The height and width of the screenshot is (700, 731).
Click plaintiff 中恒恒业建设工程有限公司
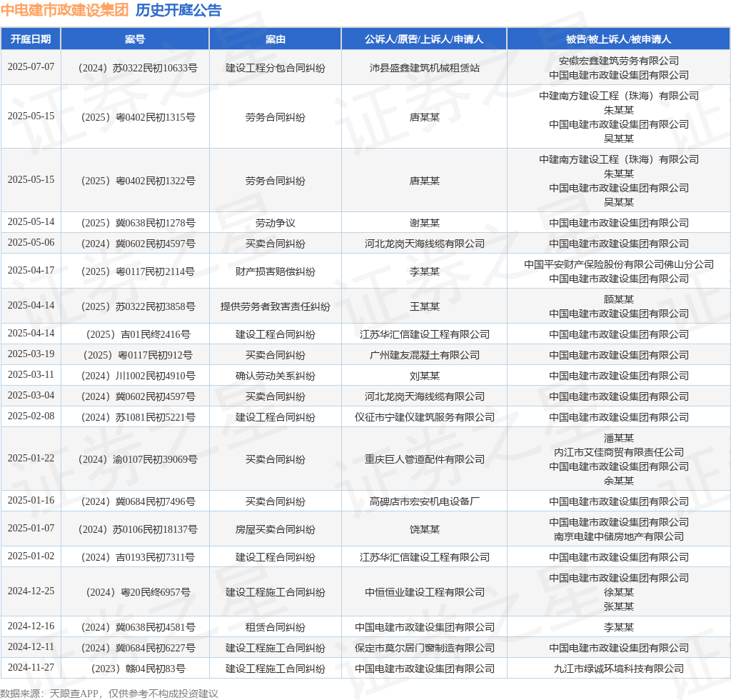click(424, 592)
